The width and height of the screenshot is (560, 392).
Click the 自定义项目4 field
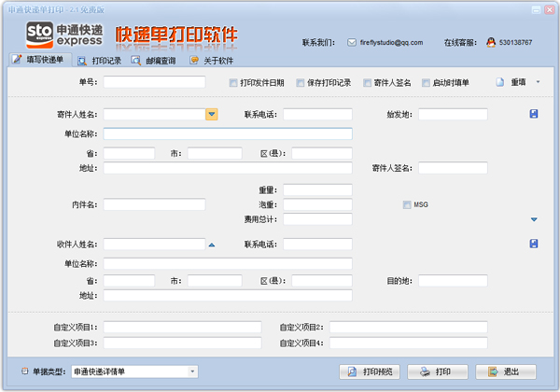tap(409, 343)
